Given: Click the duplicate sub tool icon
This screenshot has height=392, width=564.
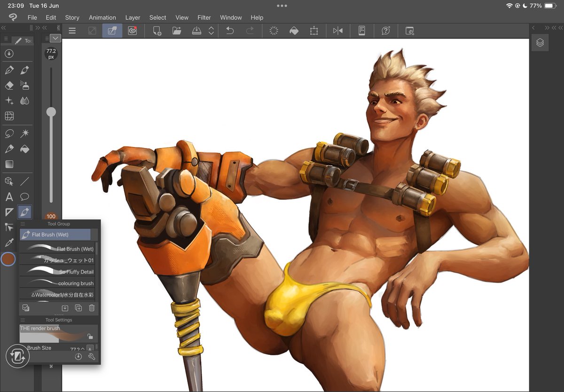Looking at the screenshot, I should [78, 308].
